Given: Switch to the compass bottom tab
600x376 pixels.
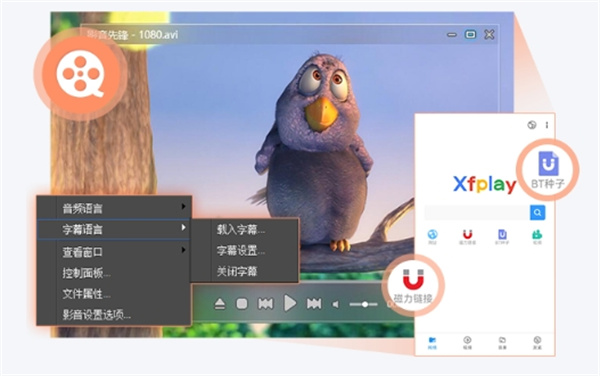Looking at the screenshot, I should pos(537,343).
